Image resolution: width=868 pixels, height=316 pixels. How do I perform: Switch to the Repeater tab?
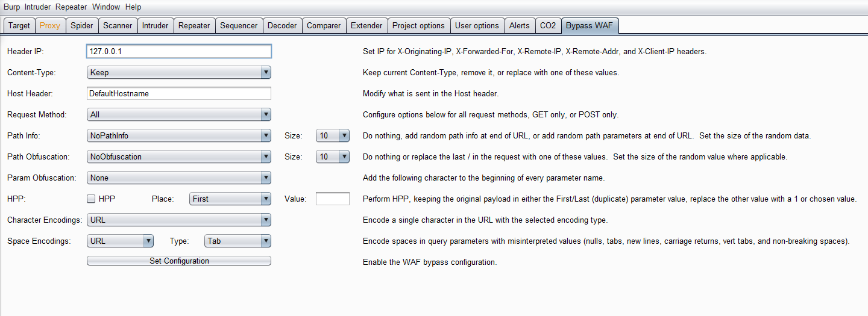194,25
